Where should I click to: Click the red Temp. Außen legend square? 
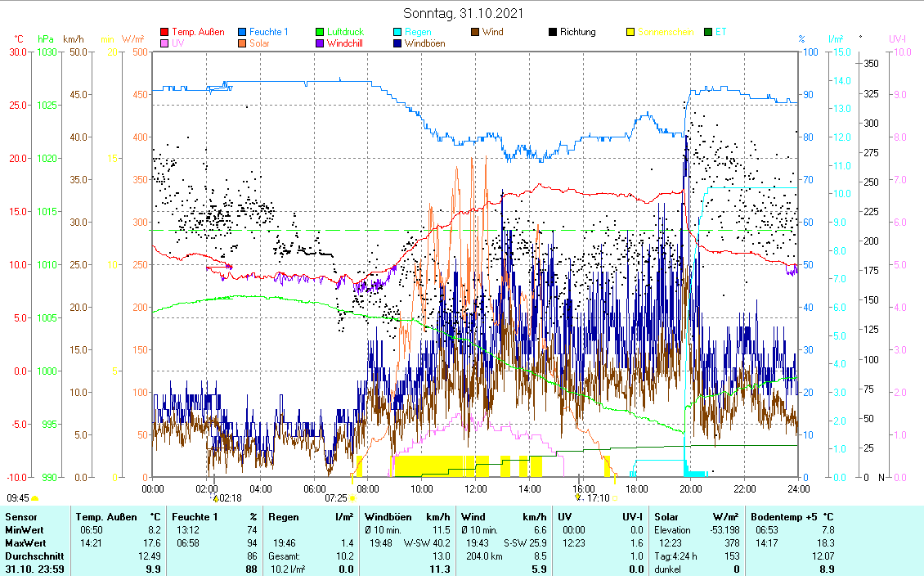[x=164, y=33]
